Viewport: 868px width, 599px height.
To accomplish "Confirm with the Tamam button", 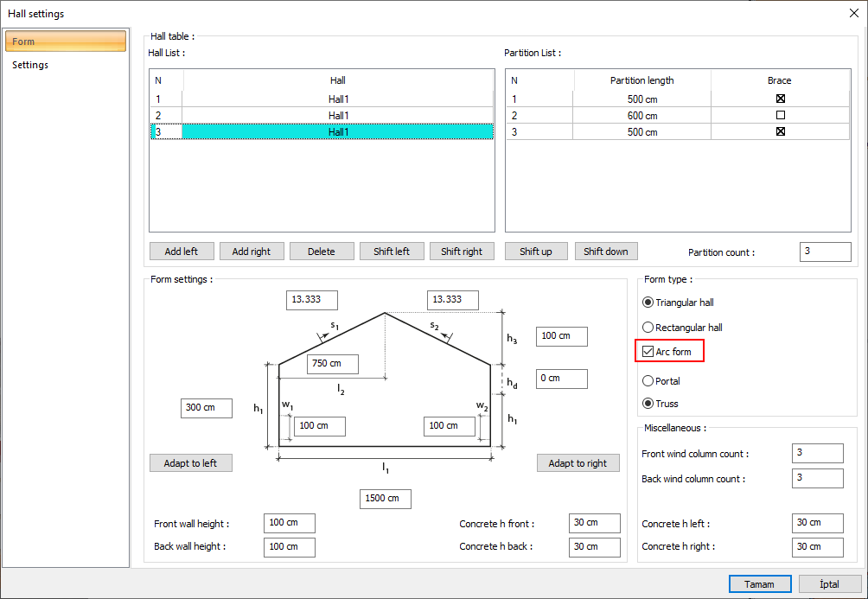I will (x=759, y=584).
